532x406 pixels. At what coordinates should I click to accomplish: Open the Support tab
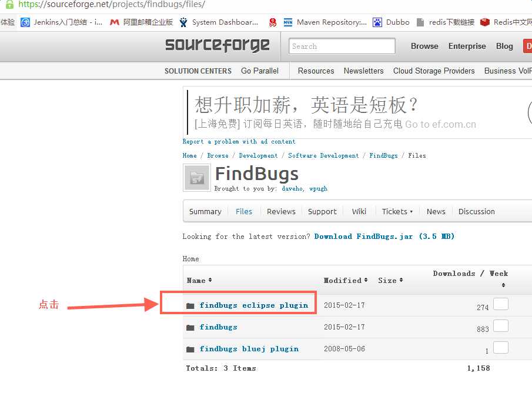tap(322, 211)
